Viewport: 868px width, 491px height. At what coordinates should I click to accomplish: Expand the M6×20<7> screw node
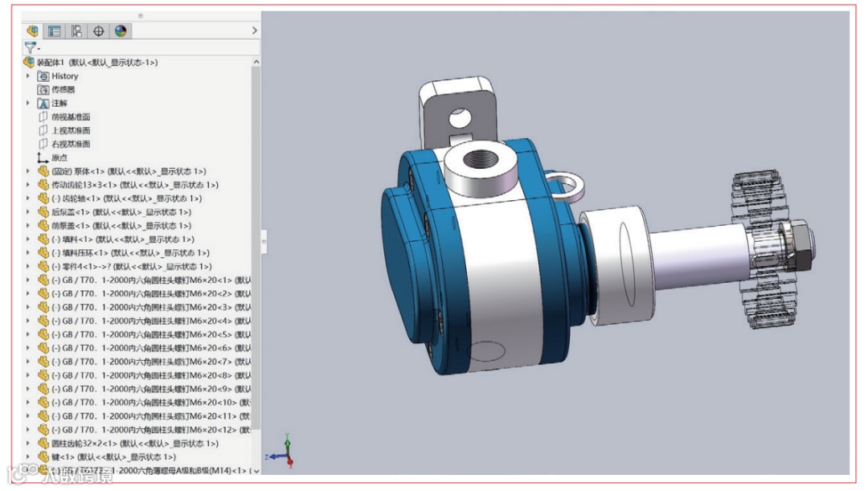click(x=27, y=362)
